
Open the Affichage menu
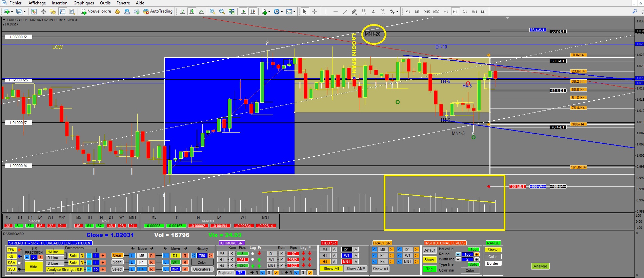37,3
